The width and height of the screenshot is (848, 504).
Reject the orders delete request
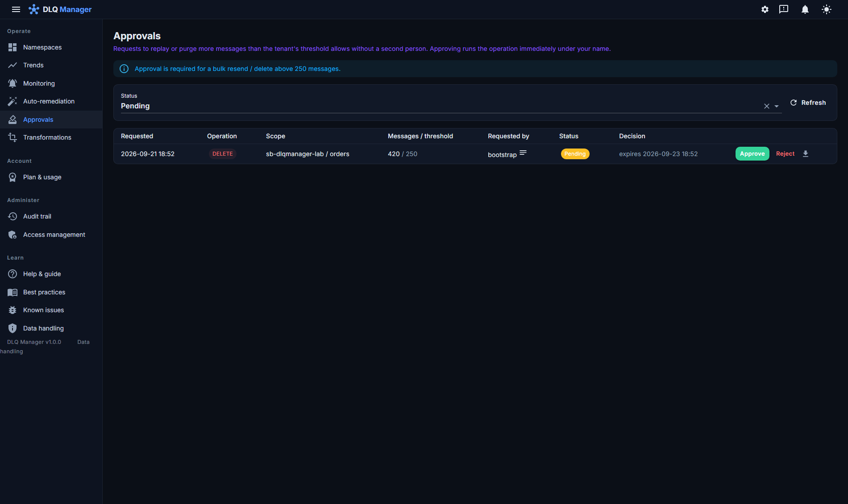786,154
